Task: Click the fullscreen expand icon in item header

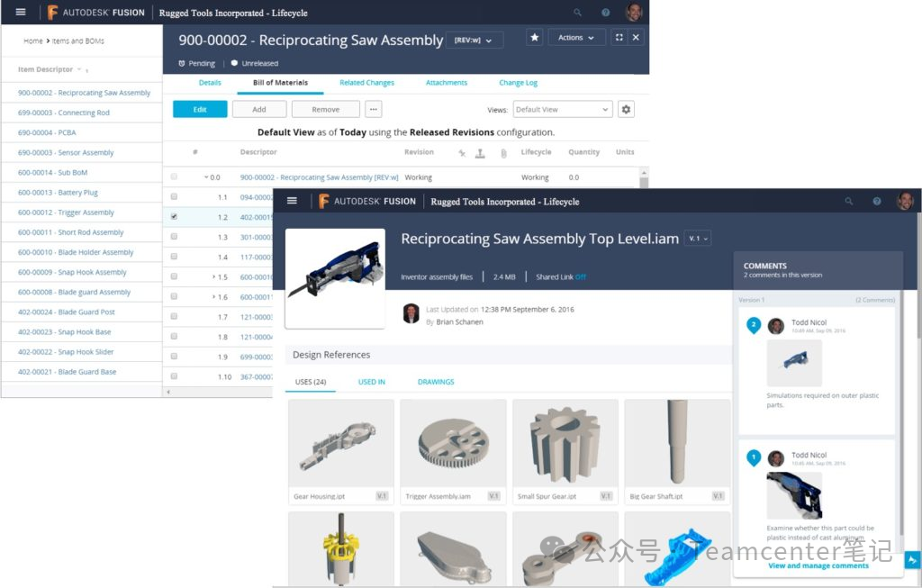Action: [x=618, y=38]
